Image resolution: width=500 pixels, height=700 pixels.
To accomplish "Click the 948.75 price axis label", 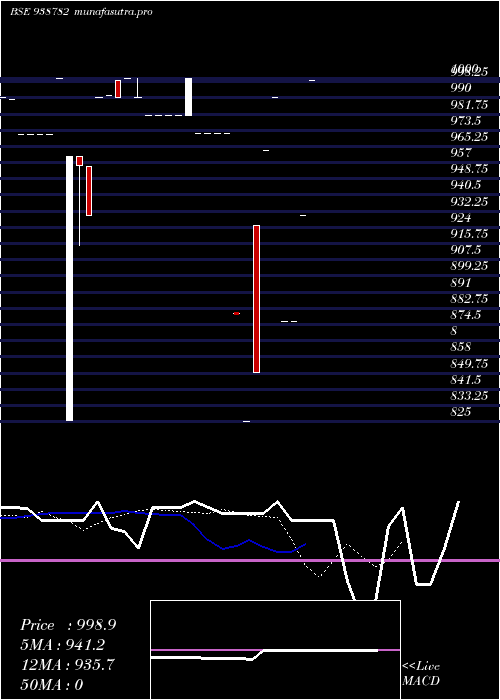I will (469, 169).
